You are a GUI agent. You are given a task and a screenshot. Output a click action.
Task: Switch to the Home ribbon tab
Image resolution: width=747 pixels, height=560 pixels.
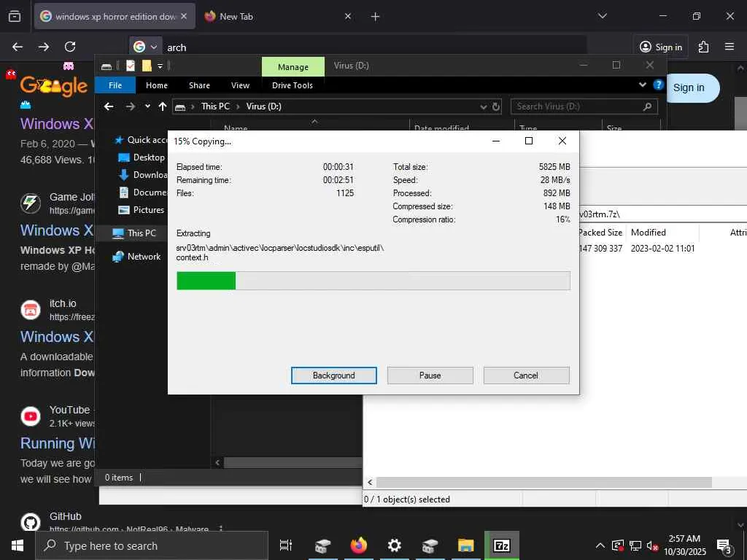156,85
